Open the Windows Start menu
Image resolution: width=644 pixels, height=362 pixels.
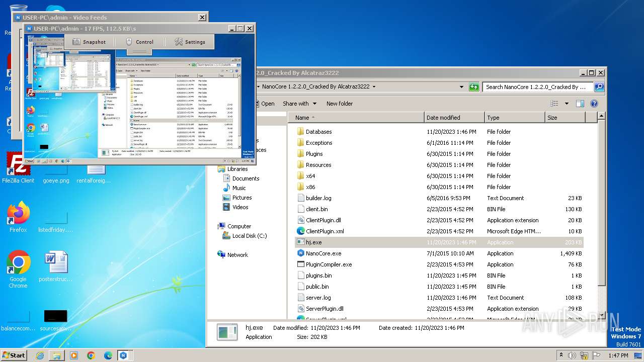pos(14,355)
